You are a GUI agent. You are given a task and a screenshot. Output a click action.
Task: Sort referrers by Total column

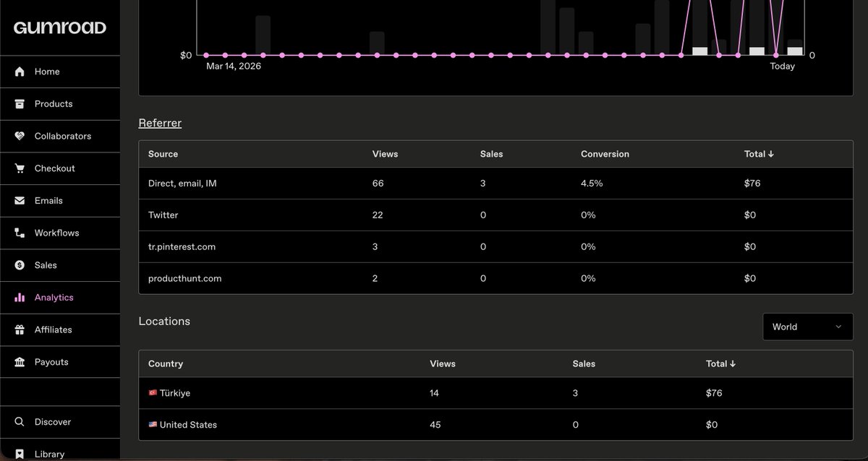[x=759, y=154]
